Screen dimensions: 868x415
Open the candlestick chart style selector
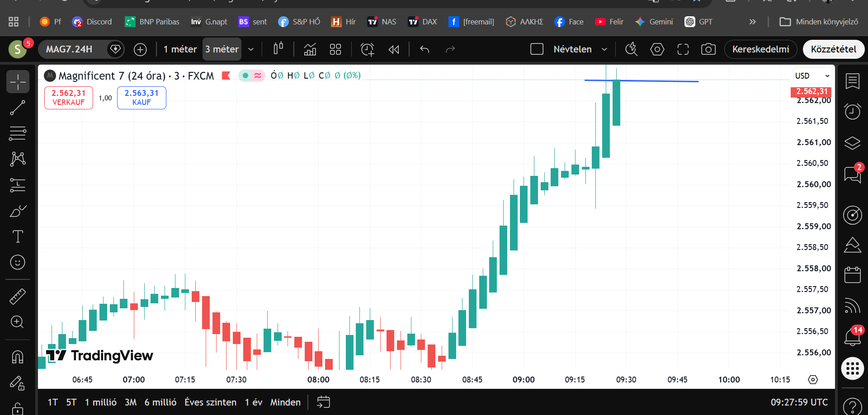click(278, 49)
